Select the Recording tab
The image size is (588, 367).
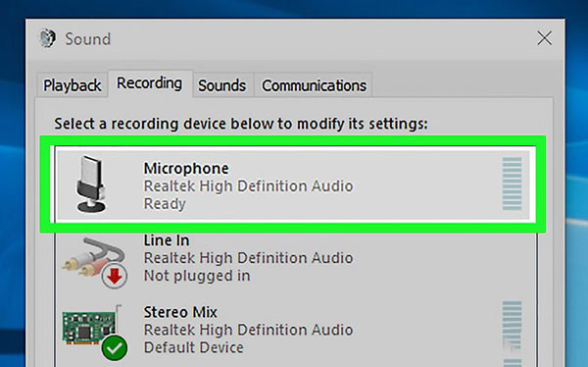click(x=150, y=83)
